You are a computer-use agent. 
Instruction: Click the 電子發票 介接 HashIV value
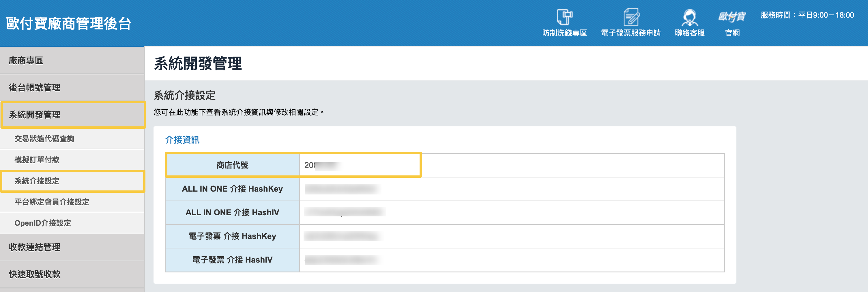(342, 260)
